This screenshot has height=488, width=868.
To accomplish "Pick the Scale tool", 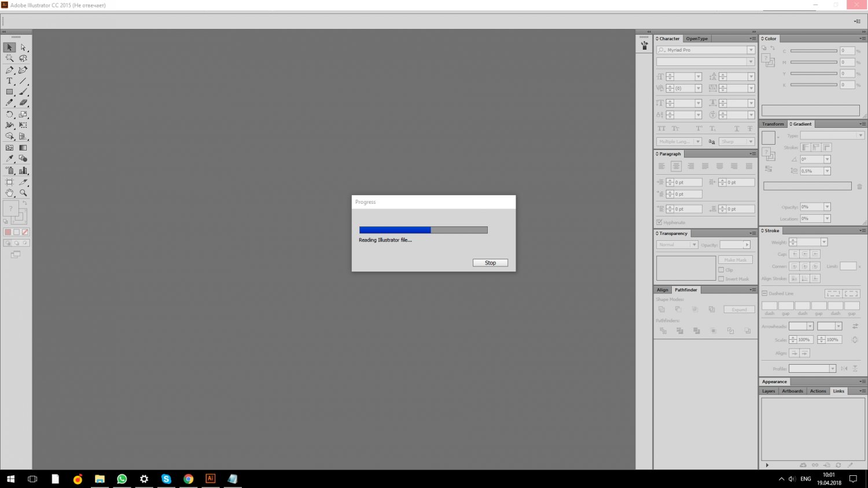I will tap(23, 115).
